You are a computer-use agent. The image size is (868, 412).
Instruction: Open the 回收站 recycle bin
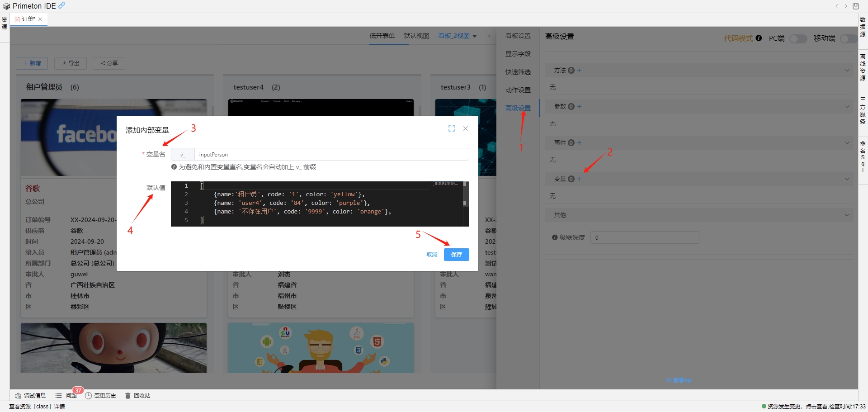(138, 396)
